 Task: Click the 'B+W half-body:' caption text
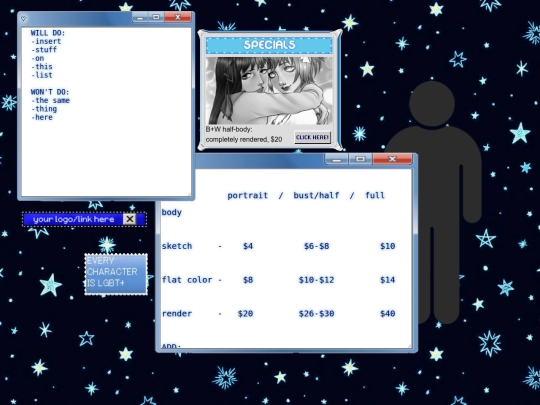229,129
